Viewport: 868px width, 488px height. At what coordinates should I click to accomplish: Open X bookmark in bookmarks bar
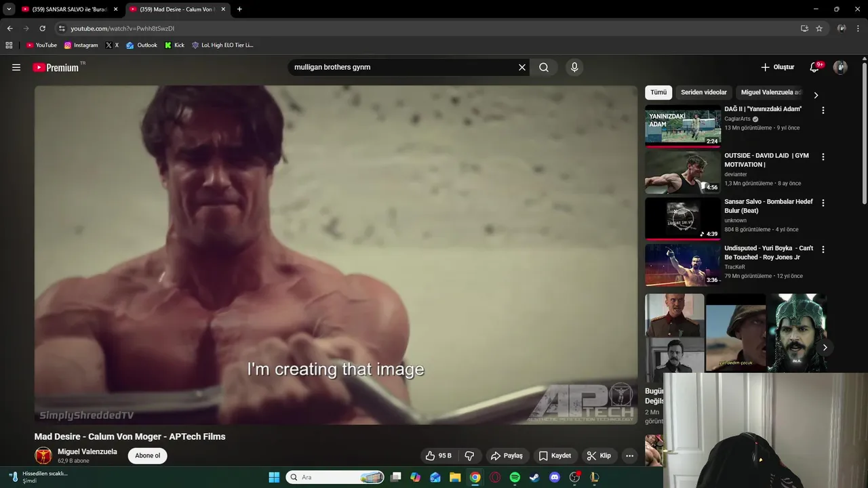[x=113, y=45]
